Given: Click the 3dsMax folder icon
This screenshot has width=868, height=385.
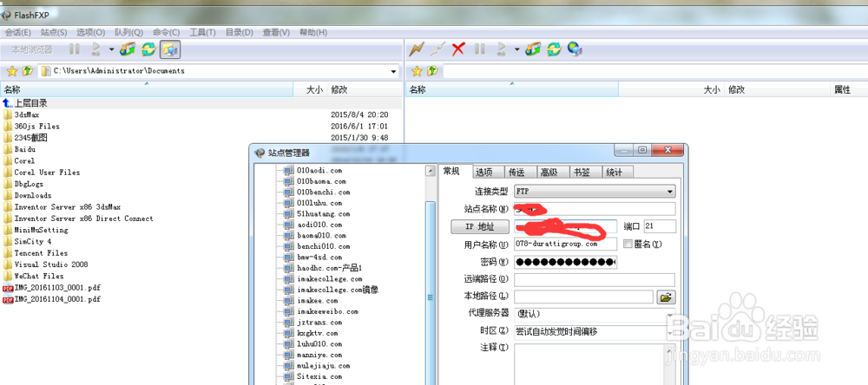Looking at the screenshot, I should [8, 114].
